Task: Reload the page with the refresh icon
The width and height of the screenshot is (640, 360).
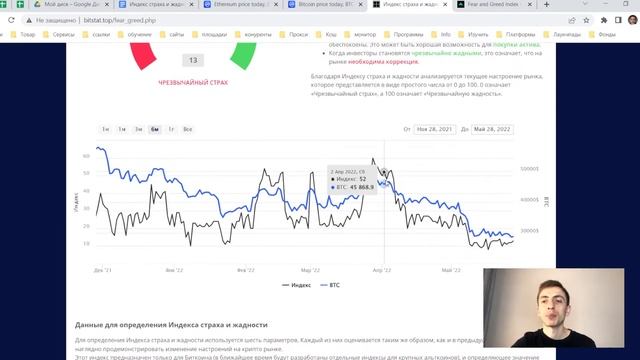Action: [11, 20]
